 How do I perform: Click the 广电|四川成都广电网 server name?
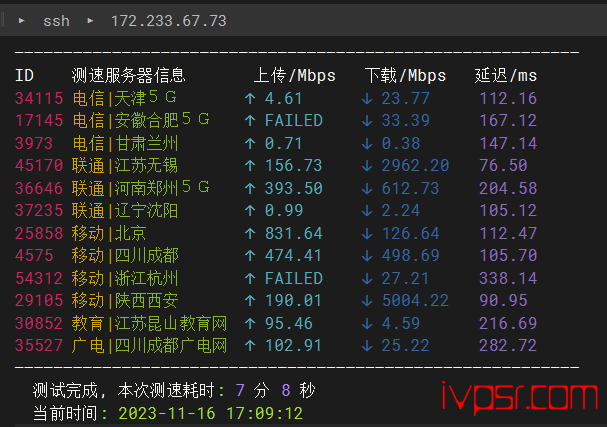pyautogui.click(x=149, y=345)
